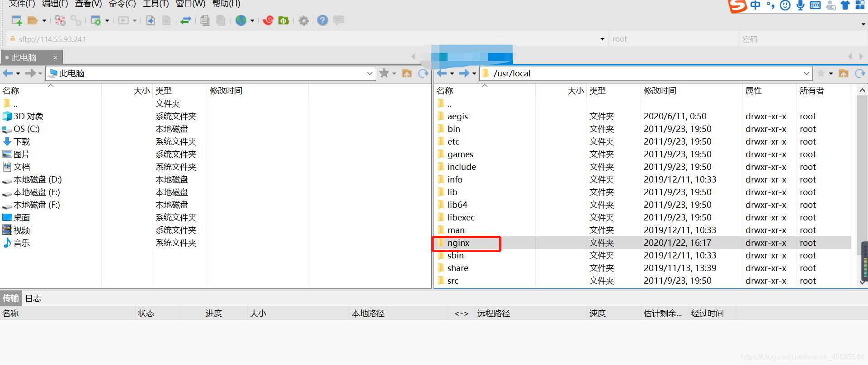
Task: Click the local pane favorites star icon
Action: [384, 73]
